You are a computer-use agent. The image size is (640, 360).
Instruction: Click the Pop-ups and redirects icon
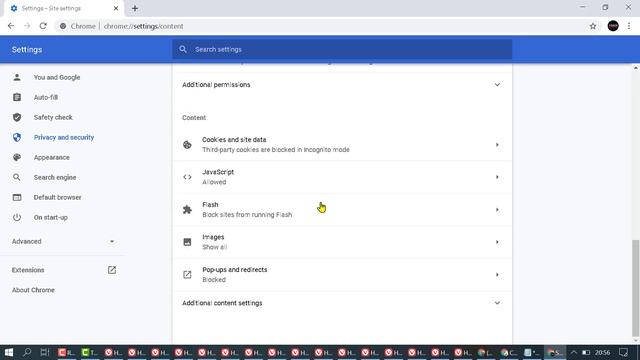187,275
